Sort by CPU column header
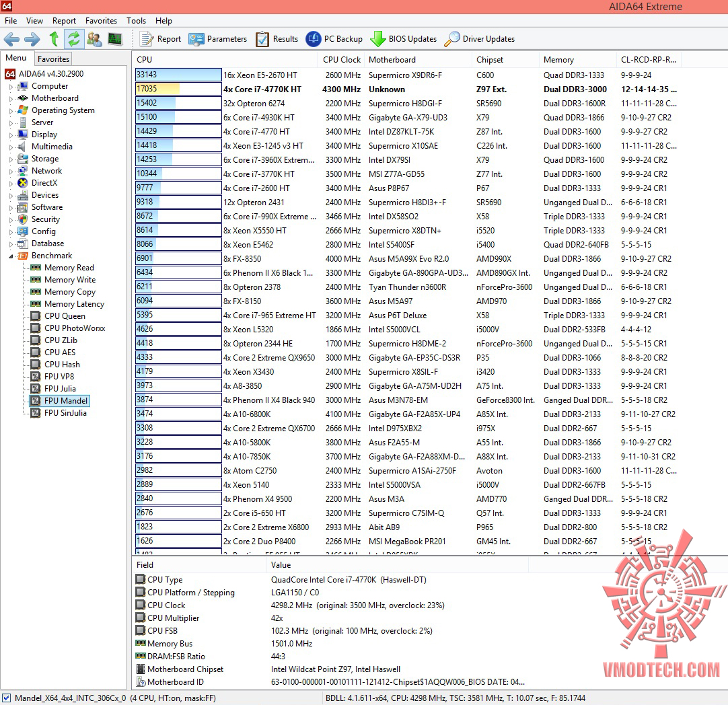 coord(225,60)
